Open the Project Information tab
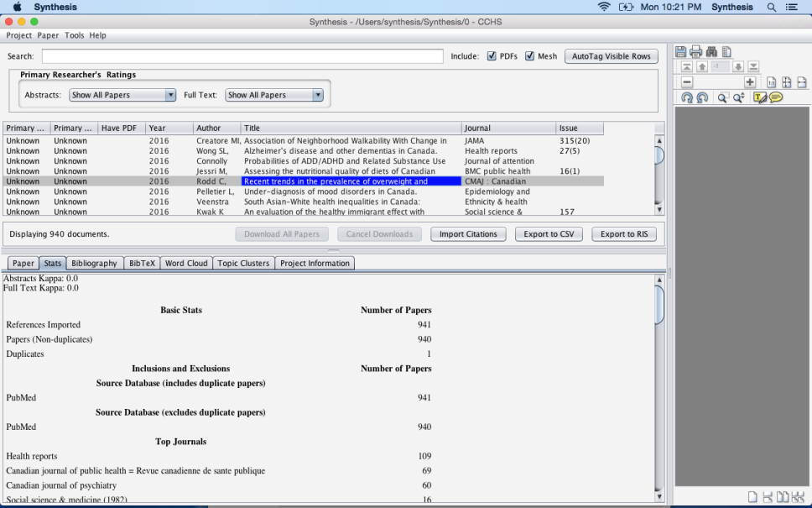Viewport: 812px width, 508px height. click(x=315, y=264)
